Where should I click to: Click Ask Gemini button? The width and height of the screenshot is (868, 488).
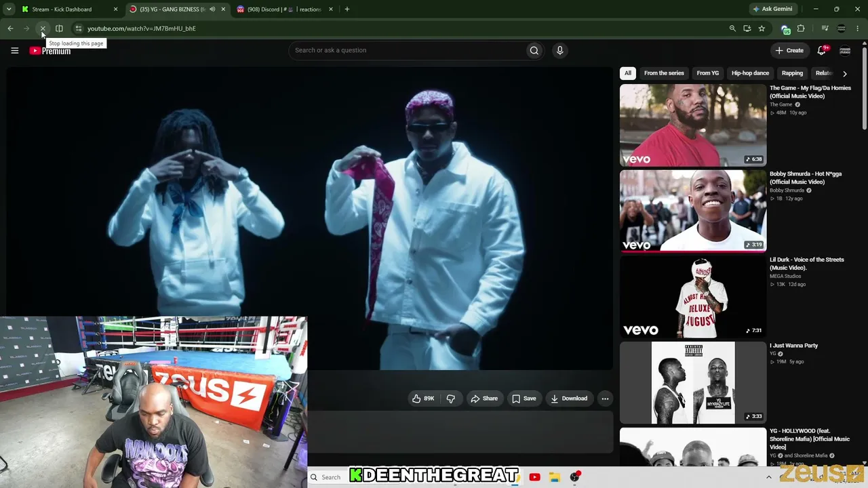tap(772, 9)
